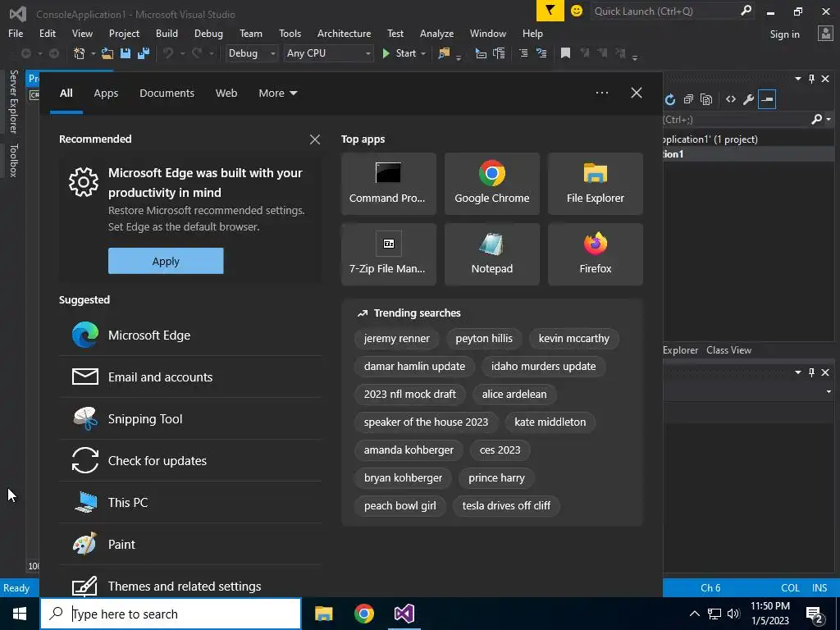Click the Show All Files icon in Solution Explorer
Viewport: 840px width, 630px height.
[706, 99]
